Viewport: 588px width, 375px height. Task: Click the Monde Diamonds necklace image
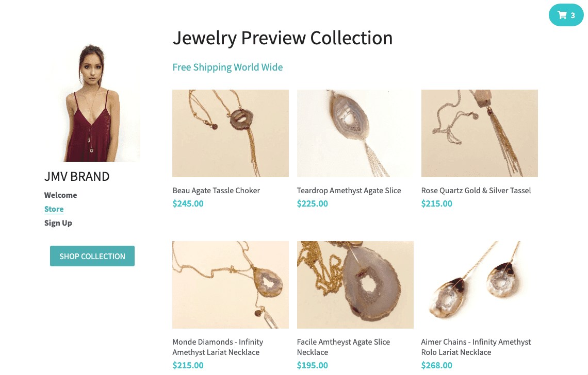tap(231, 285)
